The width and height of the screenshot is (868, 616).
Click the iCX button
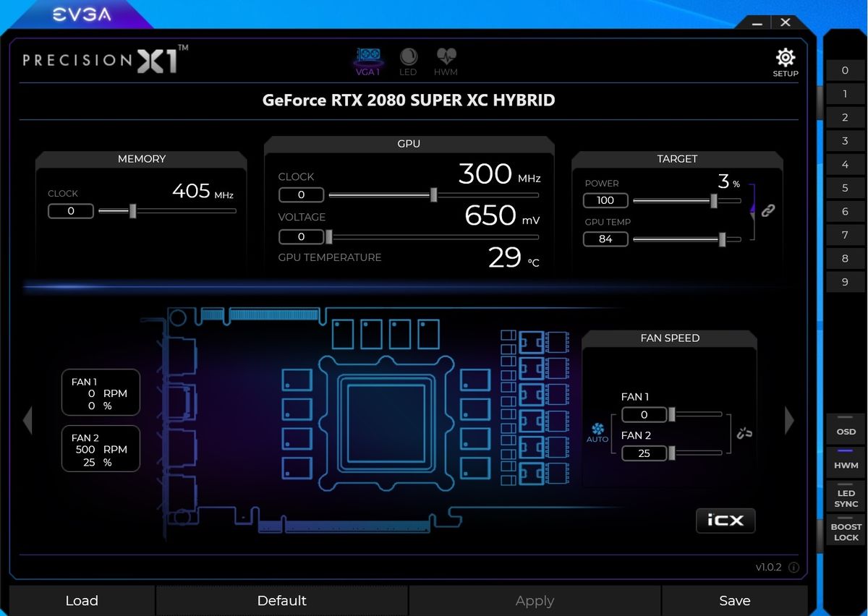[x=726, y=520]
